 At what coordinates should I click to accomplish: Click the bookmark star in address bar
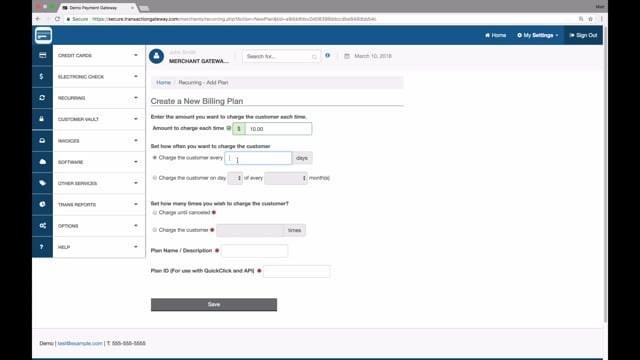(x=590, y=19)
